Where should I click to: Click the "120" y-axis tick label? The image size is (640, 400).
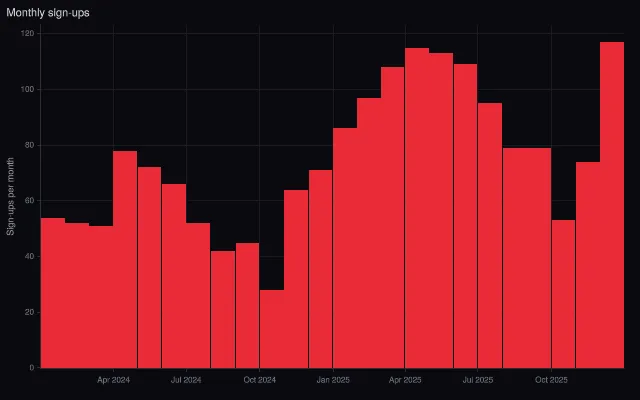(28, 33)
